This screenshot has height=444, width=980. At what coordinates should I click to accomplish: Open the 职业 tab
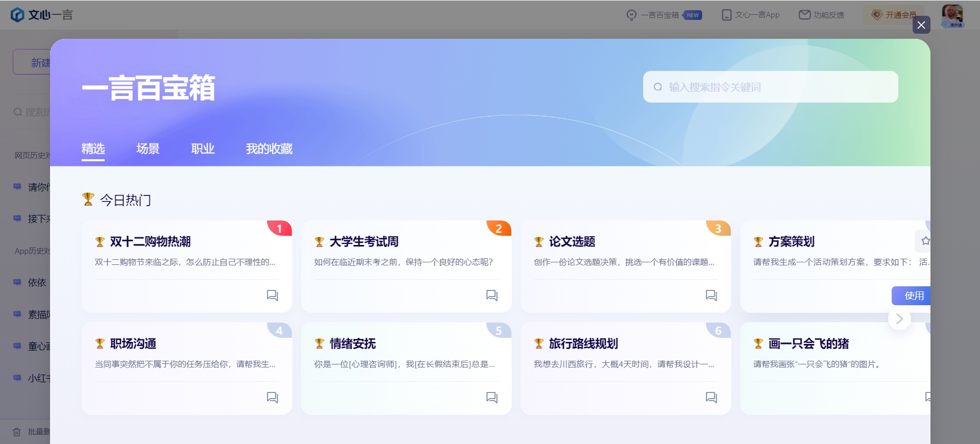pos(203,149)
